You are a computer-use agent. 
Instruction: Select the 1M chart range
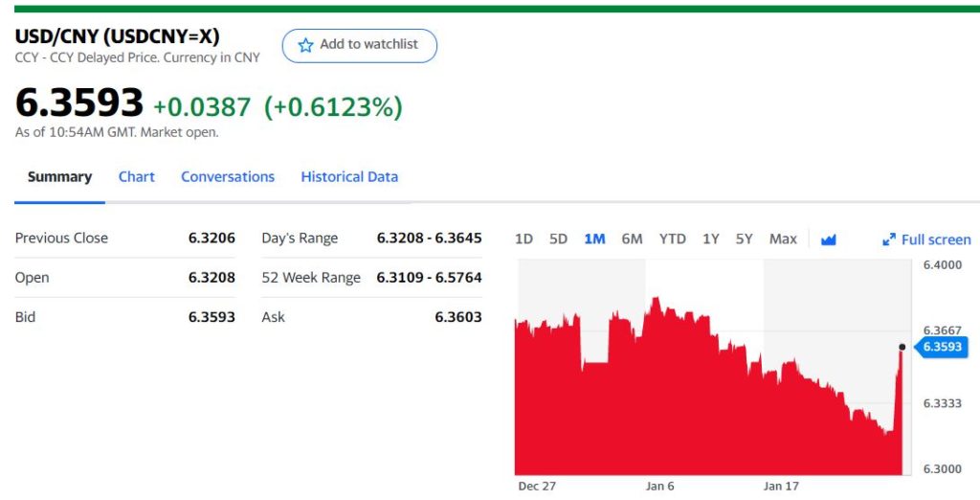[x=594, y=239]
